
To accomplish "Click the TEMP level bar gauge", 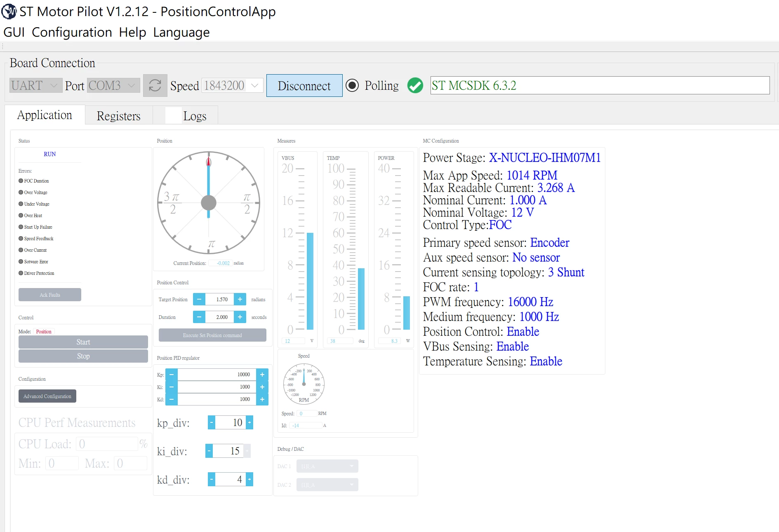I will point(361,299).
